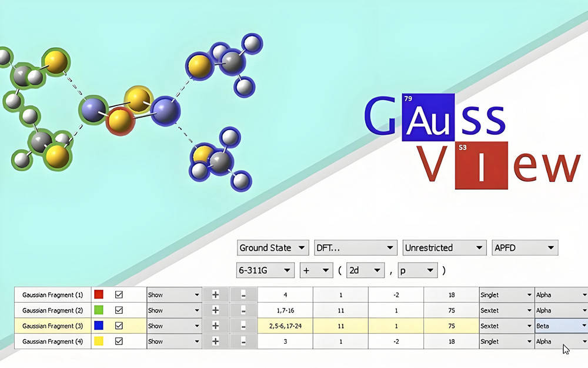The height and width of the screenshot is (368, 588).
Task: Disable the Gaussian Fragment (4) checkbox
Action: point(119,342)
